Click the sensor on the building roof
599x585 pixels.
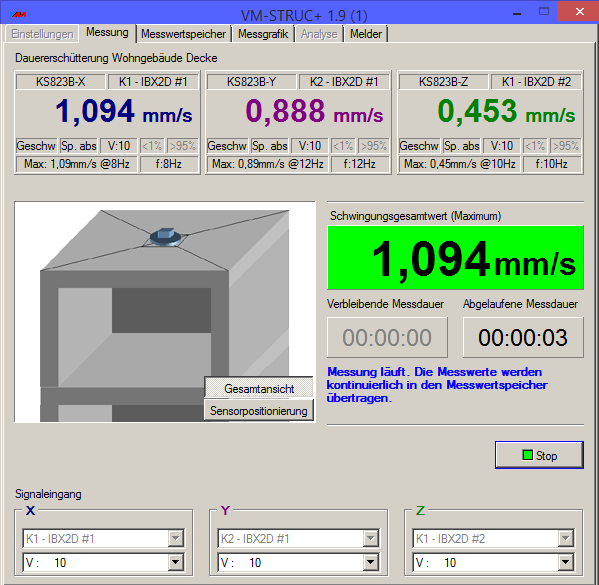pos(165,236)
